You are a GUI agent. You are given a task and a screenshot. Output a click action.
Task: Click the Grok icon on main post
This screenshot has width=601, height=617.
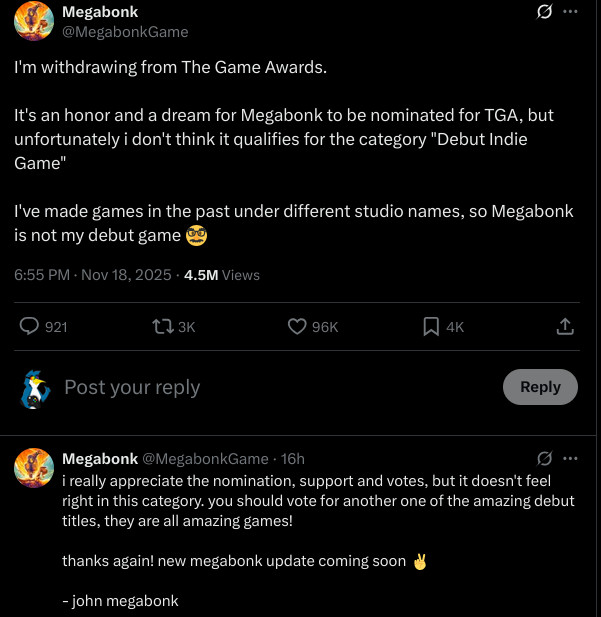point(545,12)
